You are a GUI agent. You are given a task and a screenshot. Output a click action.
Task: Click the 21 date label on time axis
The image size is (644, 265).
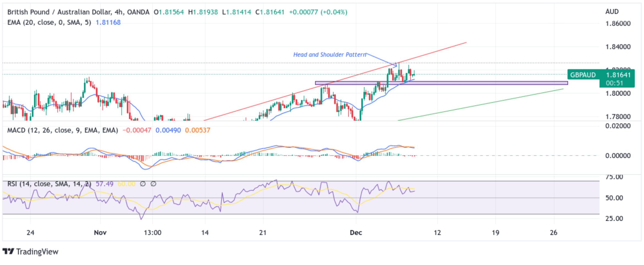tap(263, 233)
